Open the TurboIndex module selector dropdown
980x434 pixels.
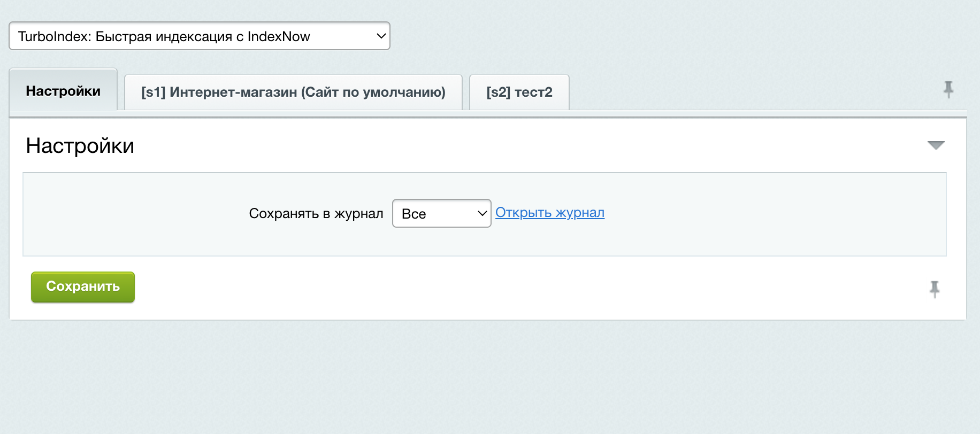point(199,36)
